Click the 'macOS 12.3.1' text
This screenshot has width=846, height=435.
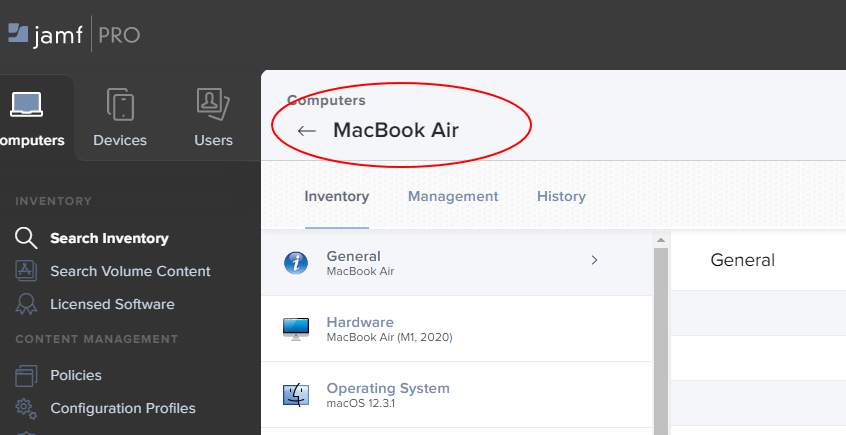pyautogui.click(x=361, y=403)
